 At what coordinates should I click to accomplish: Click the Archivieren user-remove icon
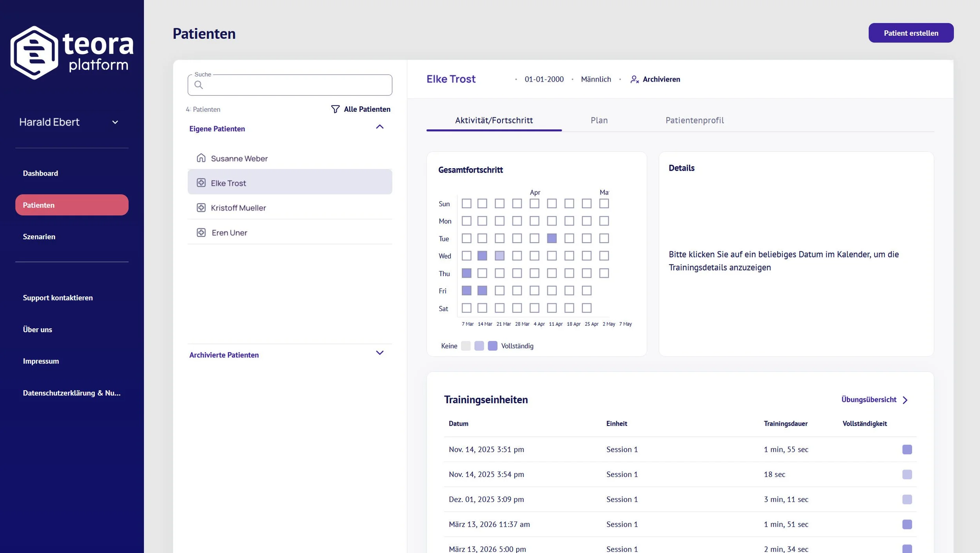[635, 79]
